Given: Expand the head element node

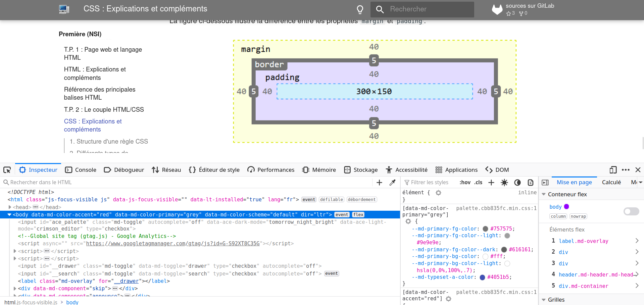Looking at the screenshot, I should (x=10, y=207).
